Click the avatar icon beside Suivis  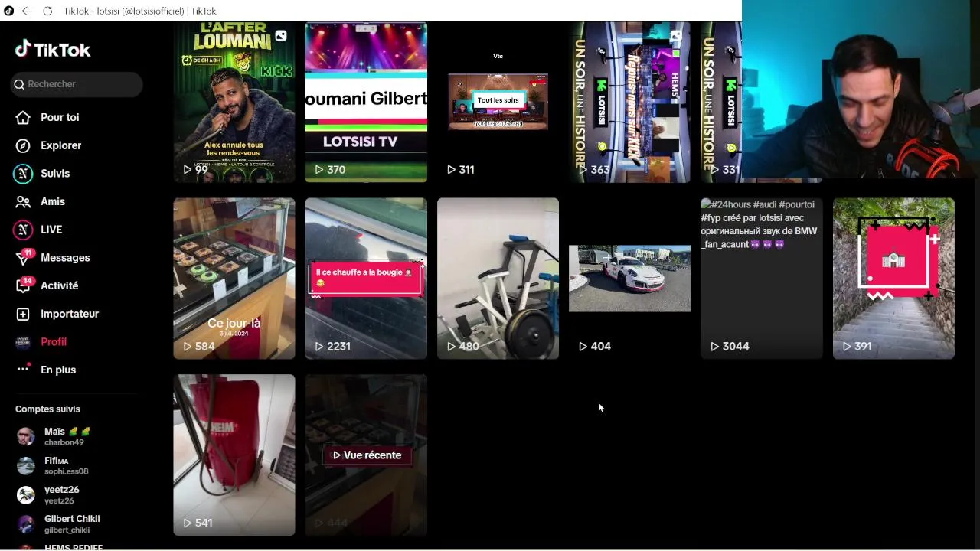[23, 174]
